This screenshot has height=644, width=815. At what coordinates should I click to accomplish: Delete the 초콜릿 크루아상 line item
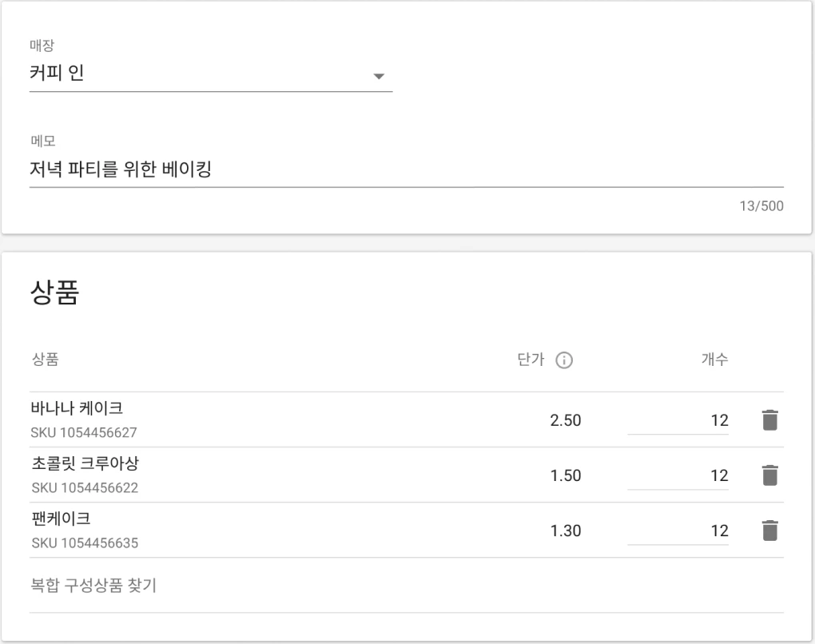[x=769, y=475]
